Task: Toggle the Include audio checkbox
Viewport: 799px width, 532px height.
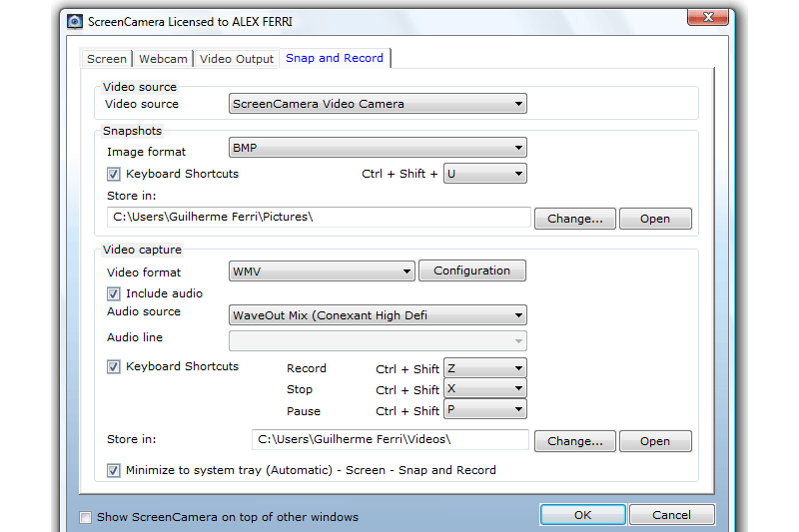Action: click(x=114, y=293)
